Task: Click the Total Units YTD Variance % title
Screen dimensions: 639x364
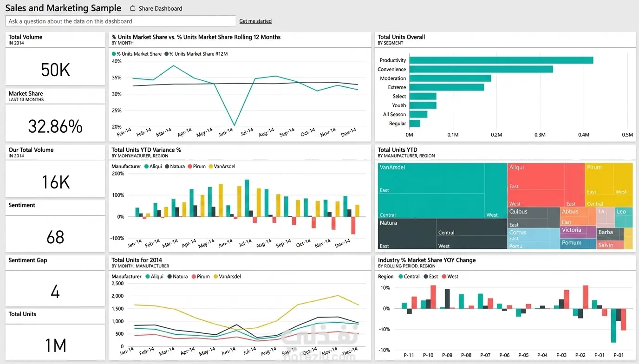Action: click(146, 150)
